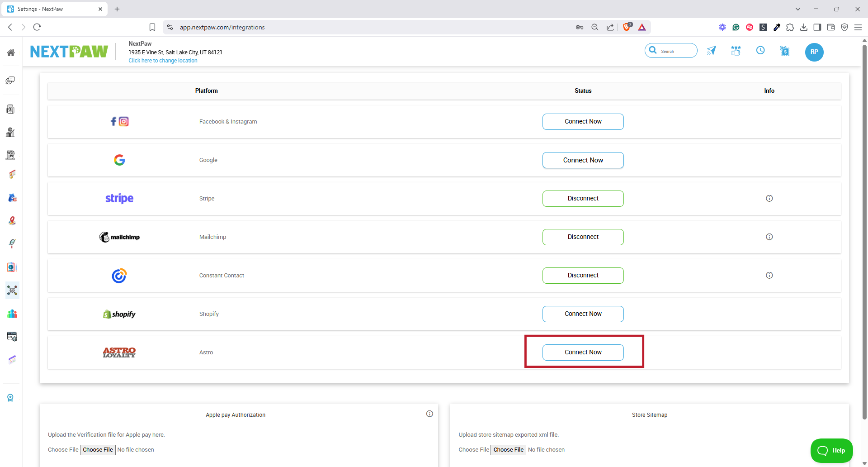Click the Brave Rewards triangle icon
Image resolution: width=868 pixels, height=467 pixels.
tap(642, 27)
